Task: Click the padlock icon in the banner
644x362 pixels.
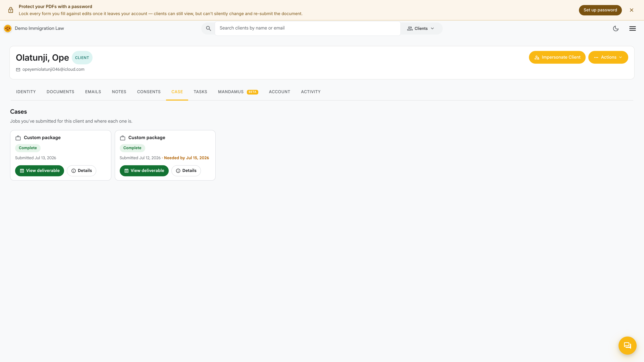Action: coord(11,10)
